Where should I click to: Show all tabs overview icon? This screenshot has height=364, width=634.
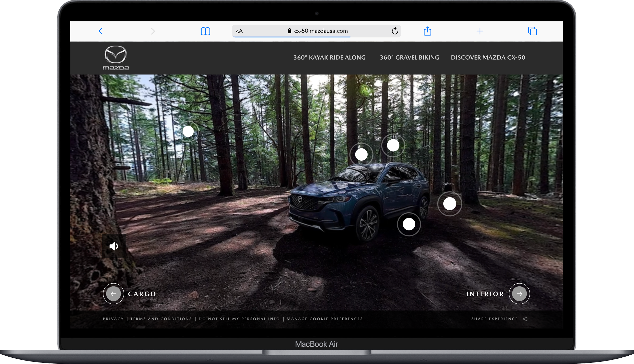point(532,31)
